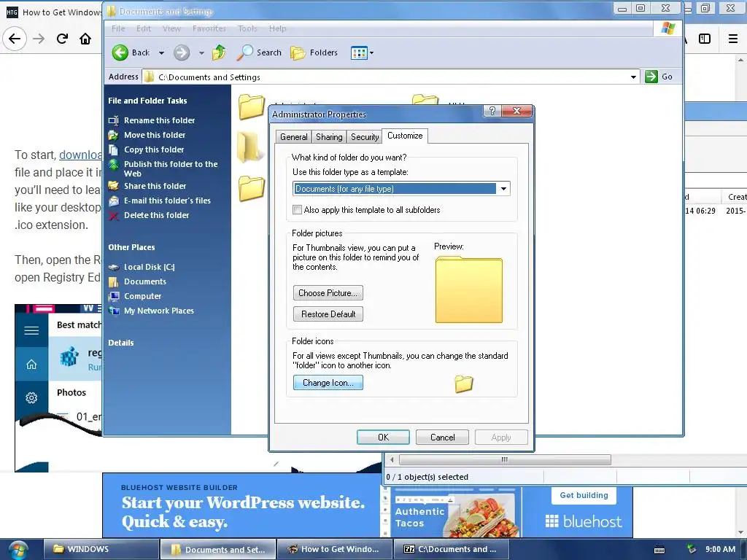This screenshot has height=560, width=747.
Task: Click the help question mark in Properties dialog
Action: coord(492,111)
